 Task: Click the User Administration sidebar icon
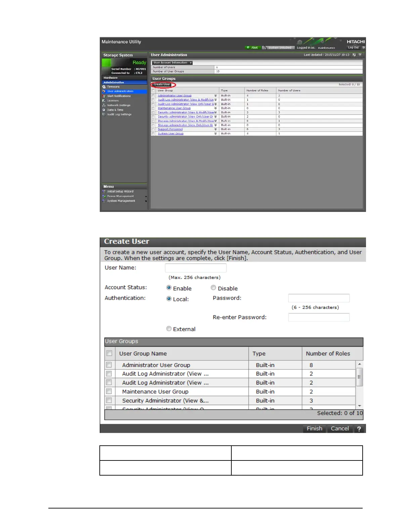point(104,91)
